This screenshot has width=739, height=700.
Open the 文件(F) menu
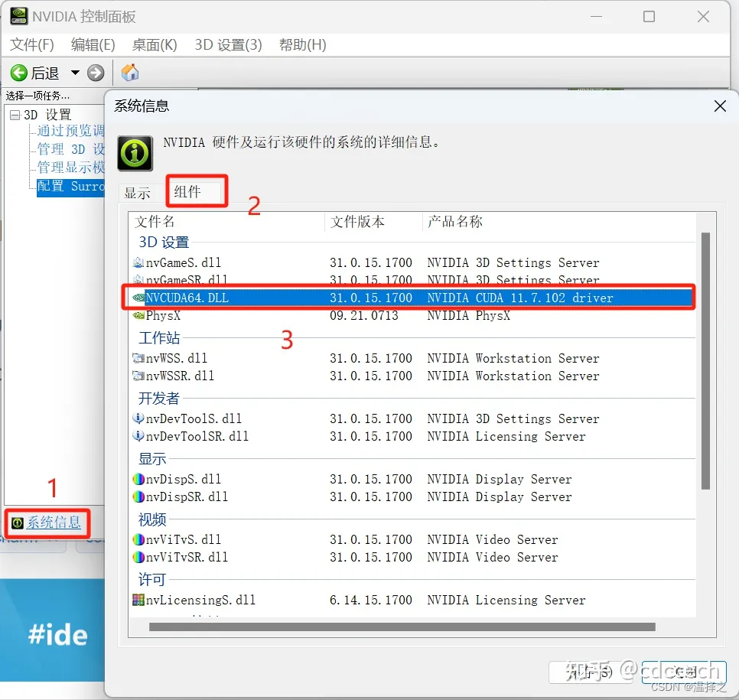point(32,45)
